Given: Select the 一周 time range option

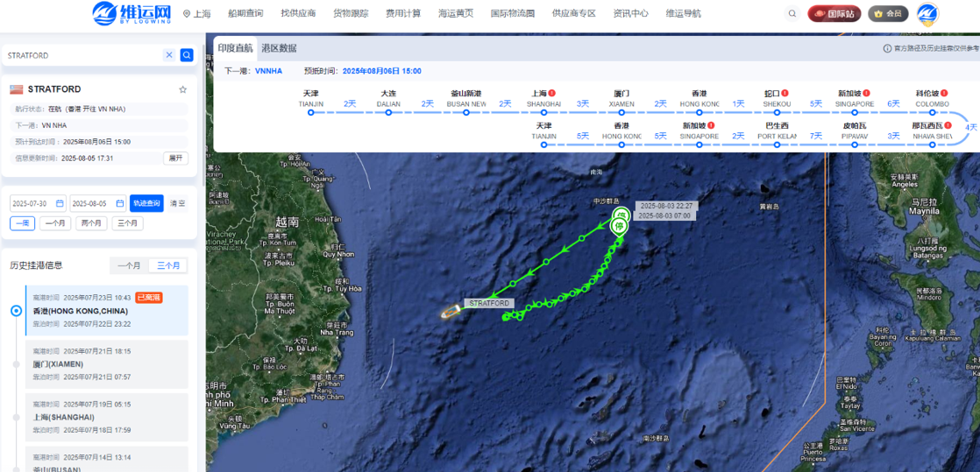Looking at the screenshot, I should pos(23,223).
